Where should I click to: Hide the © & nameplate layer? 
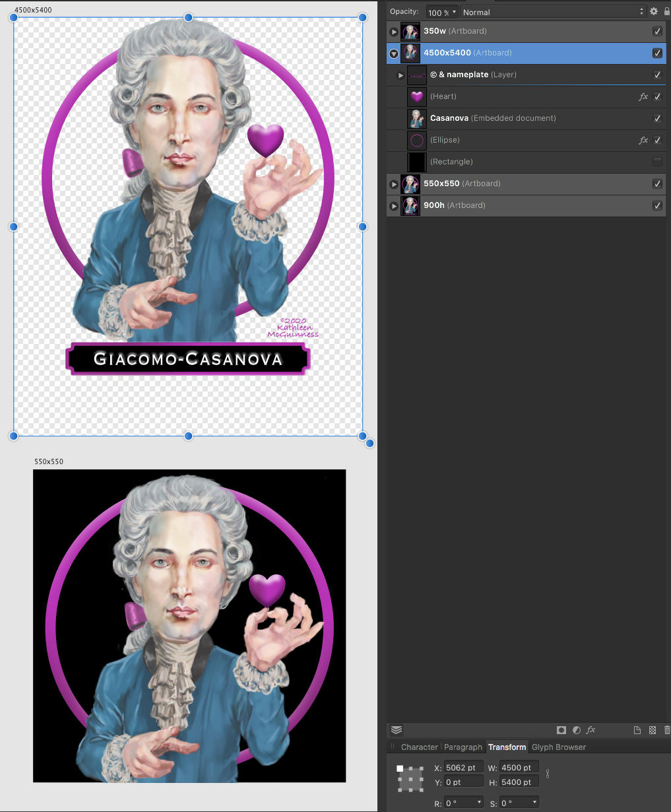click(657, 75)
